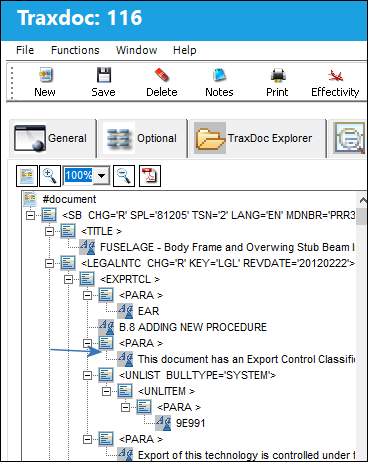Select the <UNLITEM > element
This screenshot has width=368, height=462.
(x=166, y=391)
